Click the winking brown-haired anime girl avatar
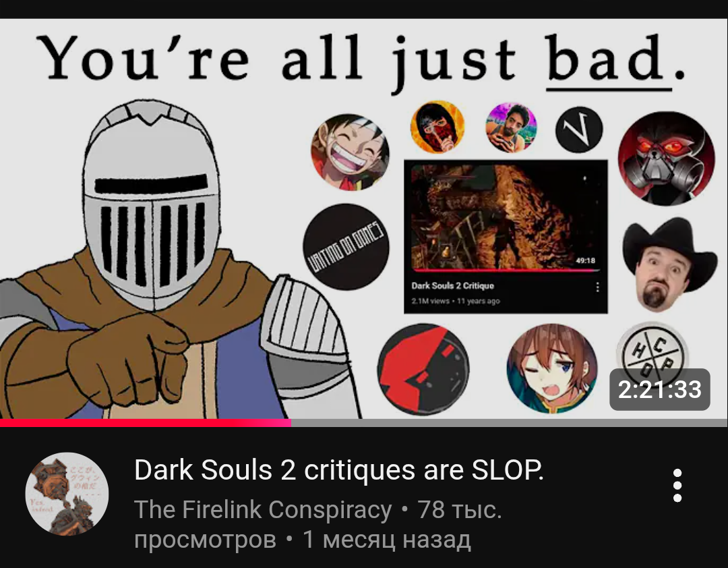728x568 pixels. point(551,368)
